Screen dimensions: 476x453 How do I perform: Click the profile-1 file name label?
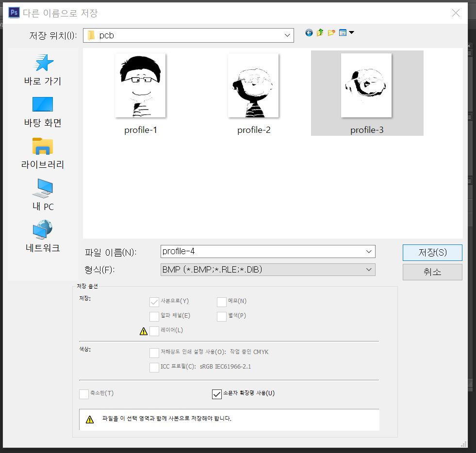[x=141, y=130]
